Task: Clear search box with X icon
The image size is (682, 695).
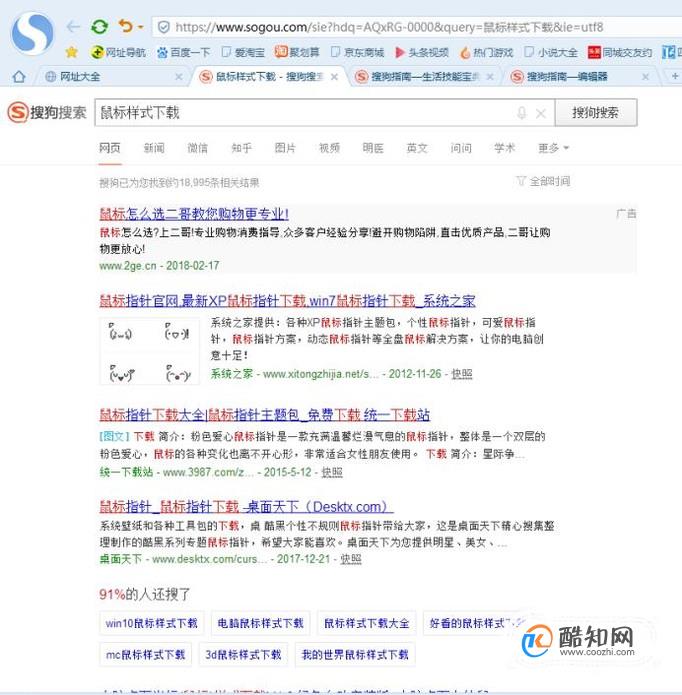Action: [541, 113]
